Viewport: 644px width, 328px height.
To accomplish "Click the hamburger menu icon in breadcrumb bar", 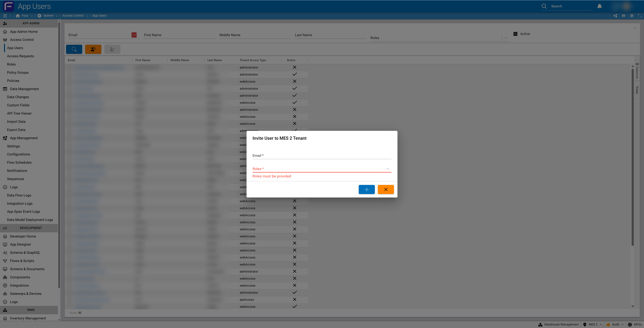I will coord(5,15).
